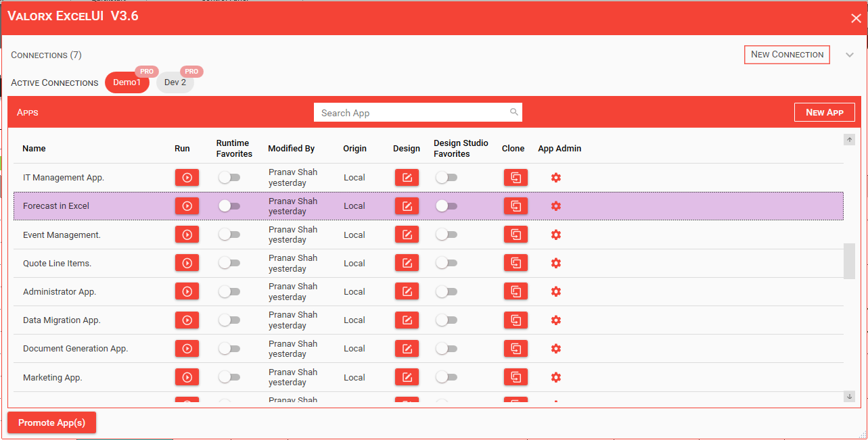Open App Admin gear for Quote Line Items
868x440 pixels.
556,264
